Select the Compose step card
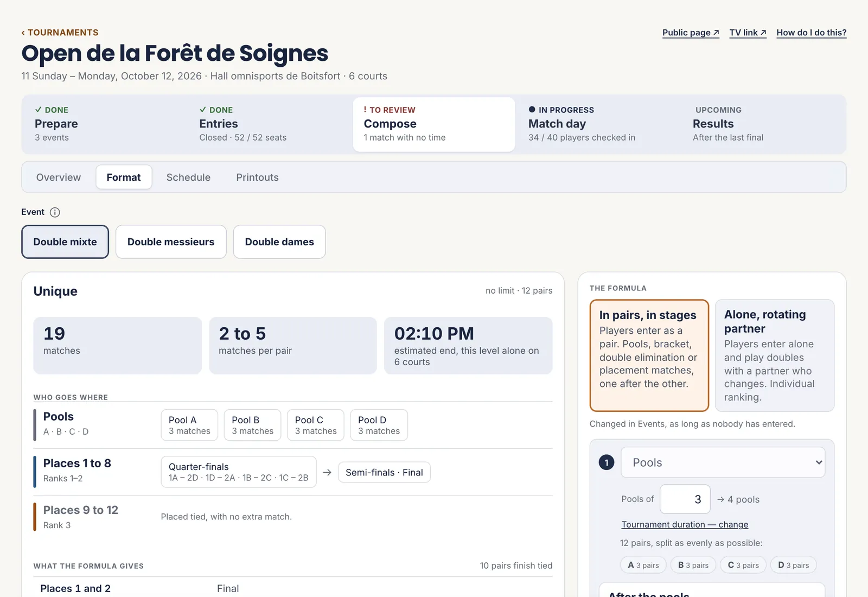Screen dimensions: 868x597 (434, 124)
